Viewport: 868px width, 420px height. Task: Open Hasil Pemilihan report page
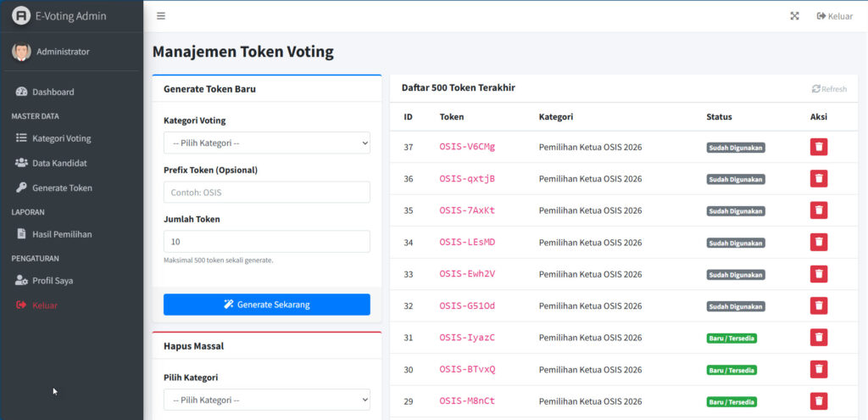(x=62, y=234)
